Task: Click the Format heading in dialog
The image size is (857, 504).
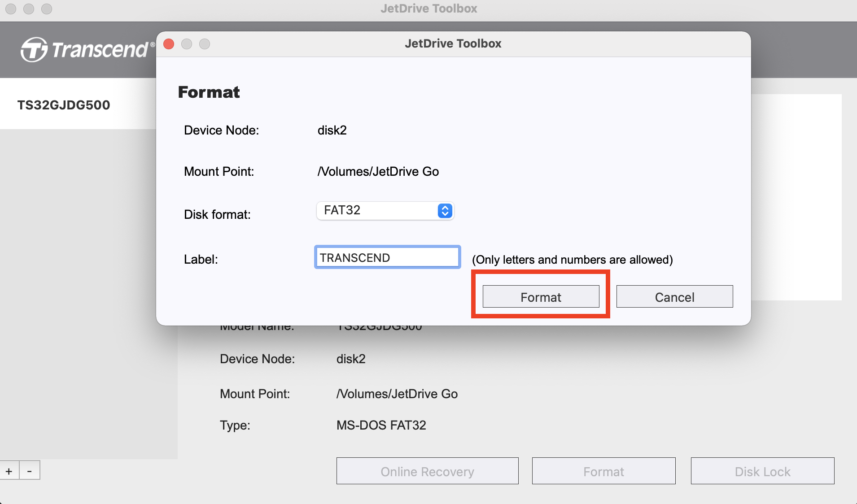Action: tap(209, 92)
